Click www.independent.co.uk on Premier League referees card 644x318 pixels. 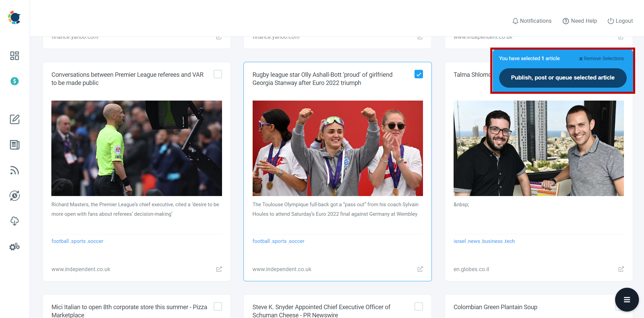(x=81, y=269)
